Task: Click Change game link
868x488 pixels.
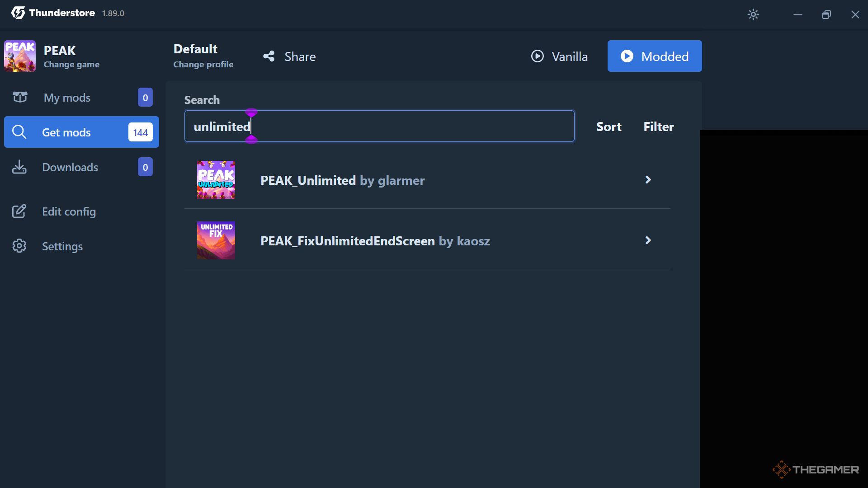Action: point(71,64)
